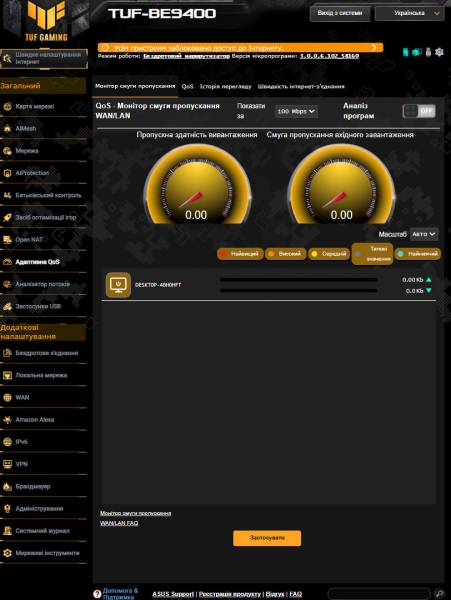This screenshot has height=600, width=451.
Task: Open the Бездротове з'єднання icon
Action: pyautogui.click(x=7, y=353)
